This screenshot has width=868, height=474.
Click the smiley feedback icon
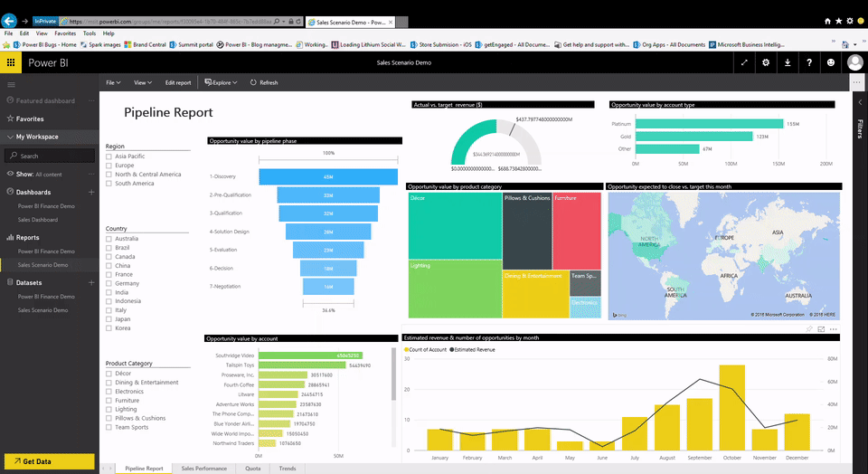click(831, 62)
